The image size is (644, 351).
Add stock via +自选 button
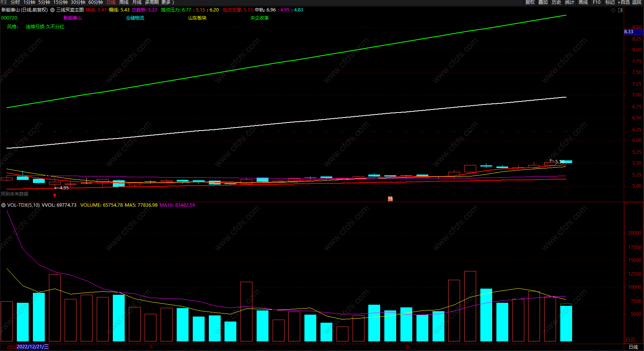[x=624, y=2]
